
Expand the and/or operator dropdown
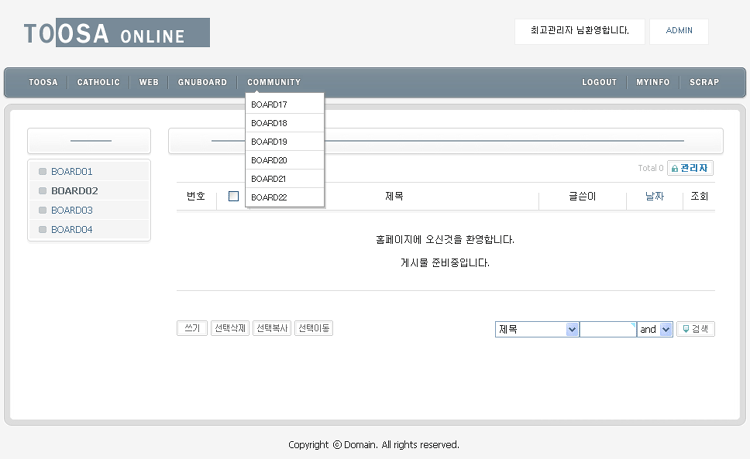[655, 329]
